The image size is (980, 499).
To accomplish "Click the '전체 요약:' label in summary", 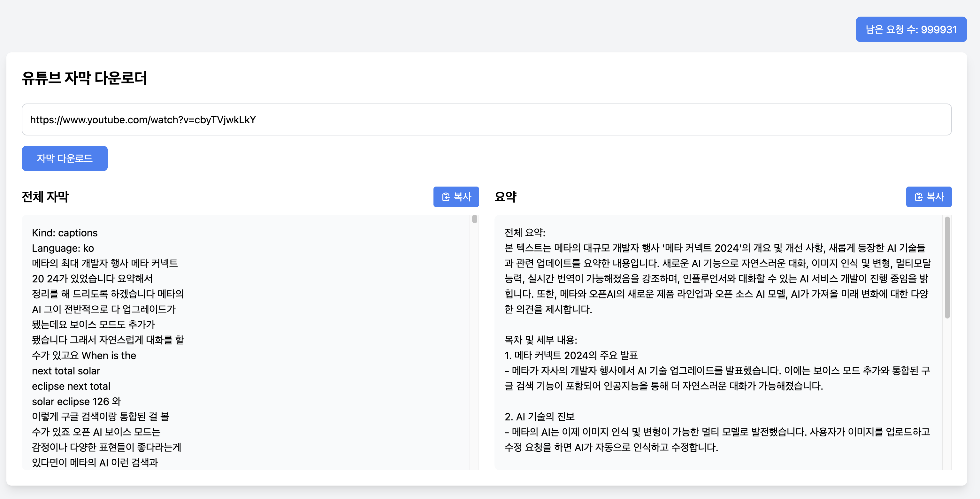I will pos(525,232).
